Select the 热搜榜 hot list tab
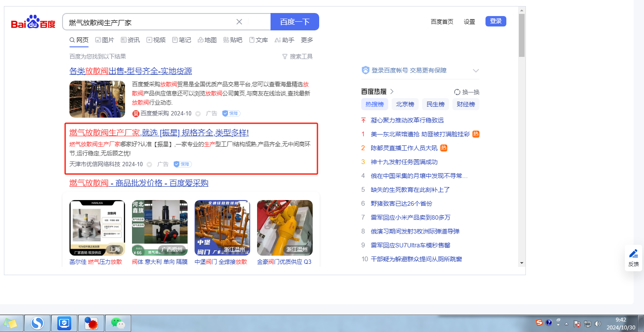This screenshot has width=644, height=332. (375, 104)
